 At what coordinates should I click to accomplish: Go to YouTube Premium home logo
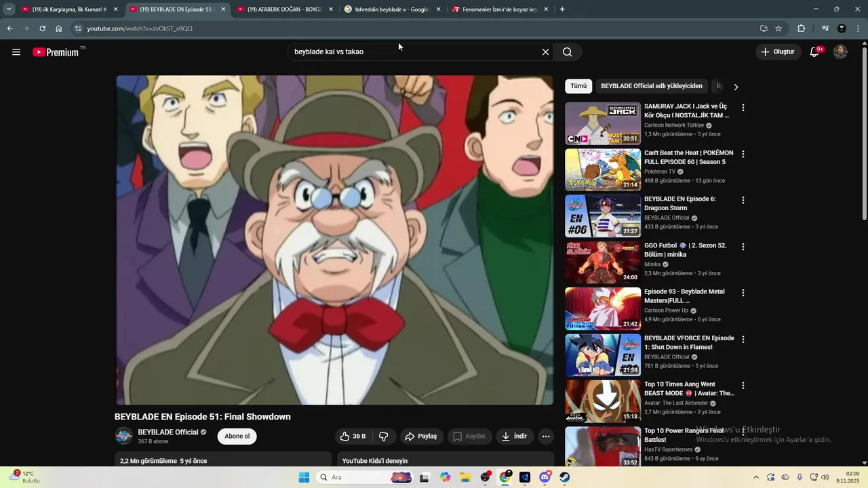point(56,52)
